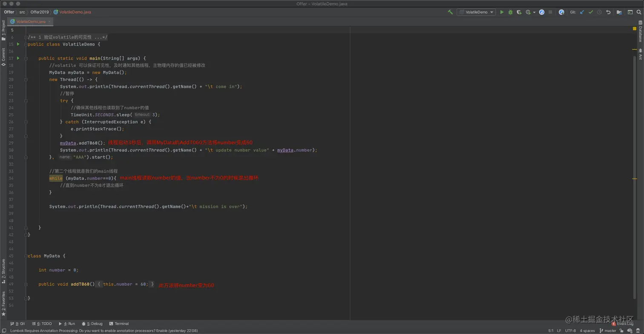This screenshot has width=644, height=334.
Task: Click the blue icon left of Git
Action: coord(561,12)
